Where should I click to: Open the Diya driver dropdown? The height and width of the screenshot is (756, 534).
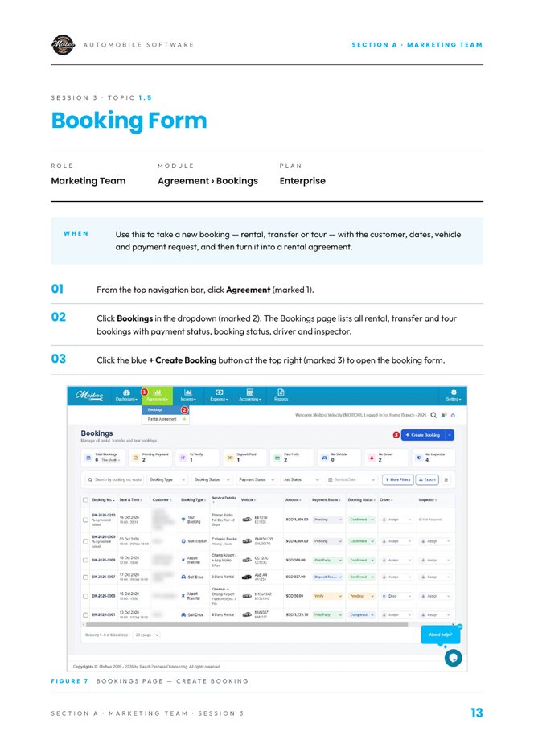(x=396, y=596)
